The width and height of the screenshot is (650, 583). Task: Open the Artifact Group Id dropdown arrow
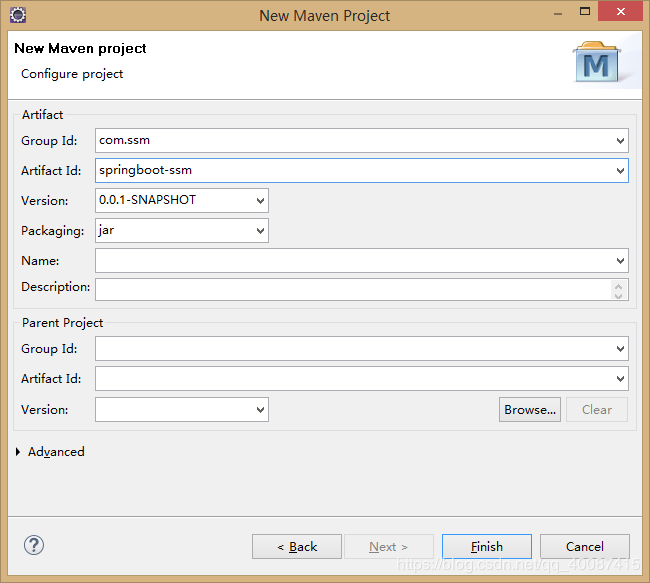pos(620,141)
